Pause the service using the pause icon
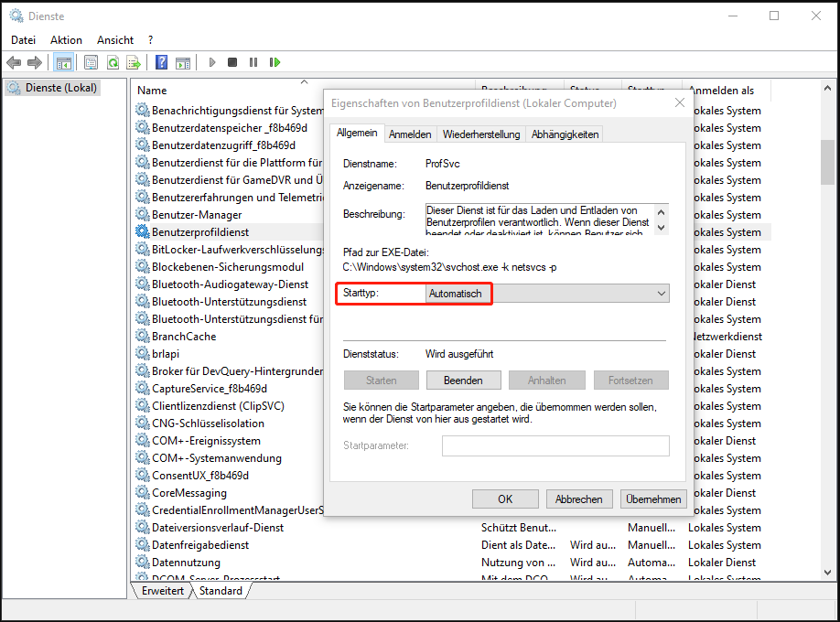Viewport: 840px width, 622px height. 254,61
